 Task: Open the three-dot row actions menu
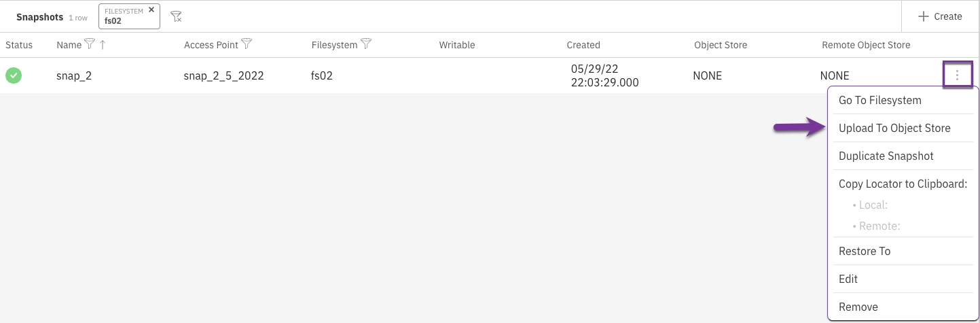pyautogui.click(x=958, y=75)
